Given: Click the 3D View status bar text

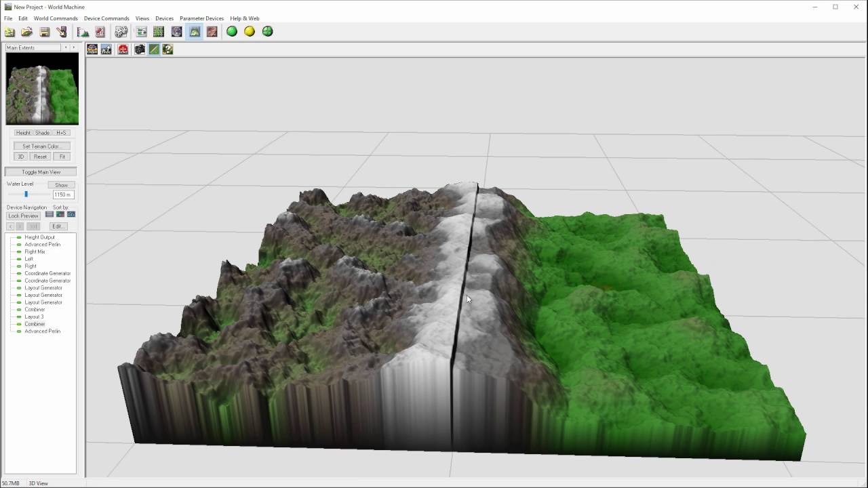Looking at the screenshot, I should (38, 483).
